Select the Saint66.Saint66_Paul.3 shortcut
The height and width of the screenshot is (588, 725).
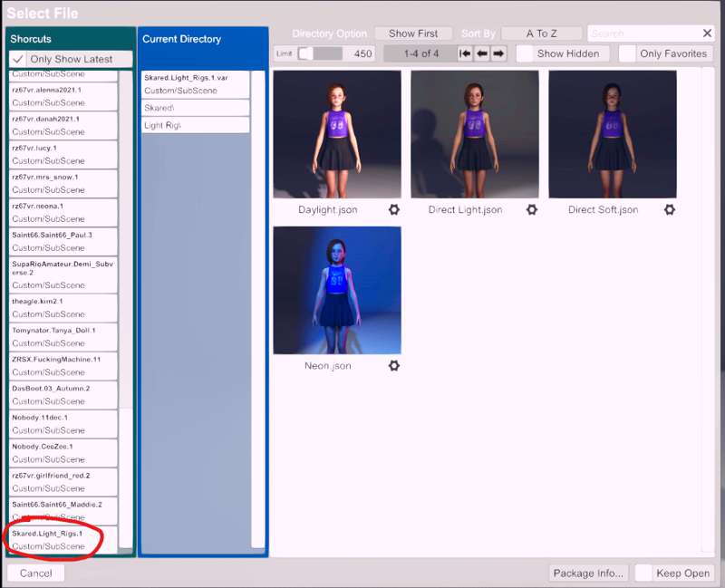(x=63, y=241)
